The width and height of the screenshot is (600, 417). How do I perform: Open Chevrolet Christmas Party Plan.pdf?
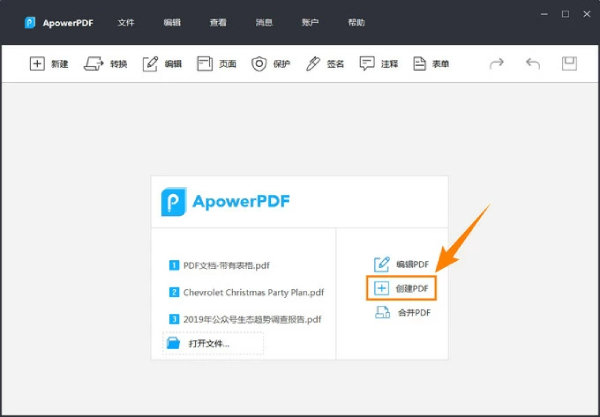253,292
